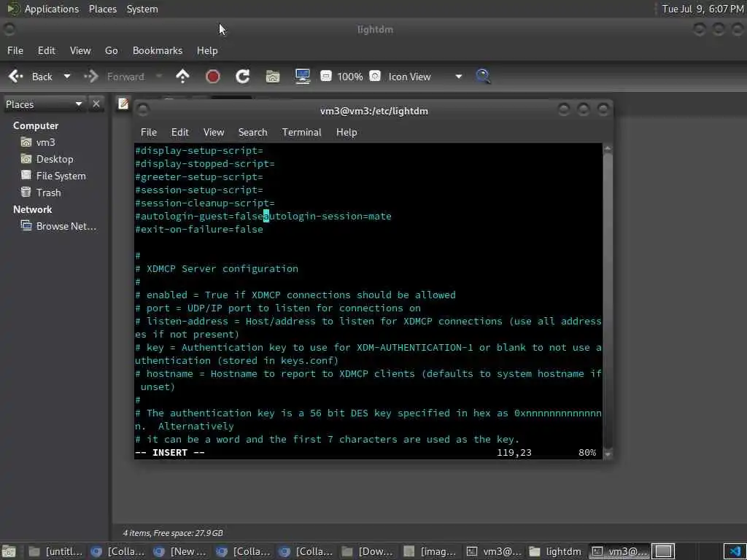Open the file manager View menu
The height and width of the screenshot is (560, 747).
tap(80, 50)
